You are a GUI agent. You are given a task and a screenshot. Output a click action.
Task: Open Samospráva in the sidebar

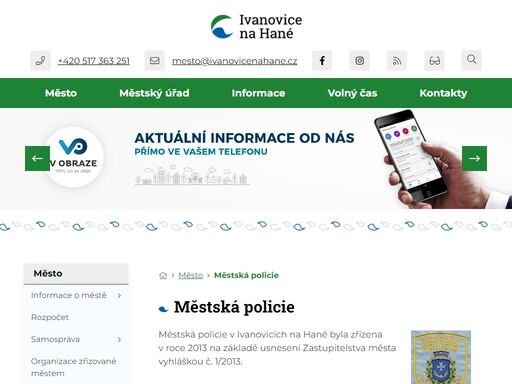coord(55,339)
